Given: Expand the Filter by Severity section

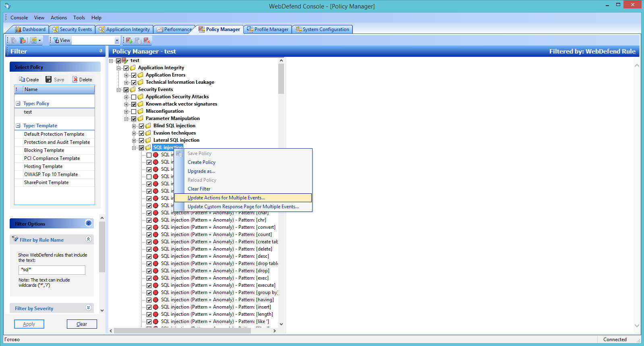Looking at the screenshot, I should [x=89, y=308].
